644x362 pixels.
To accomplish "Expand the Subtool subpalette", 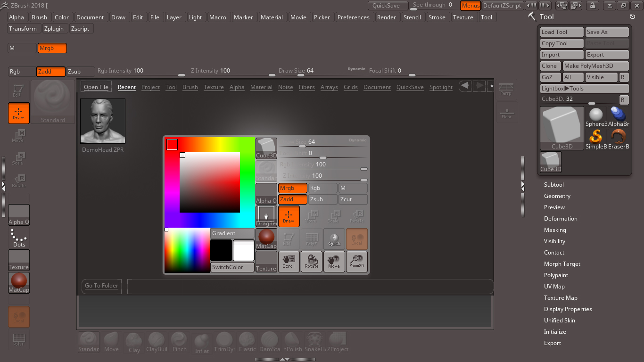I will [x=554, y=185].
